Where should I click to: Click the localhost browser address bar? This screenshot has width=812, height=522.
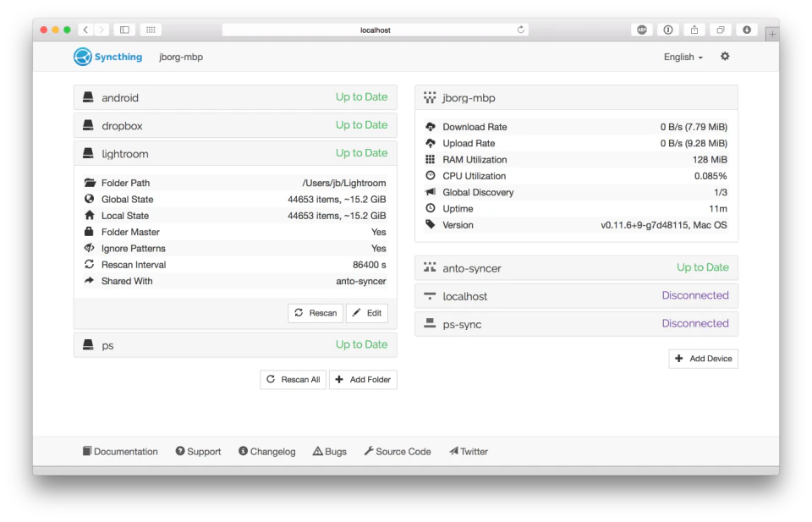(375, 29)
